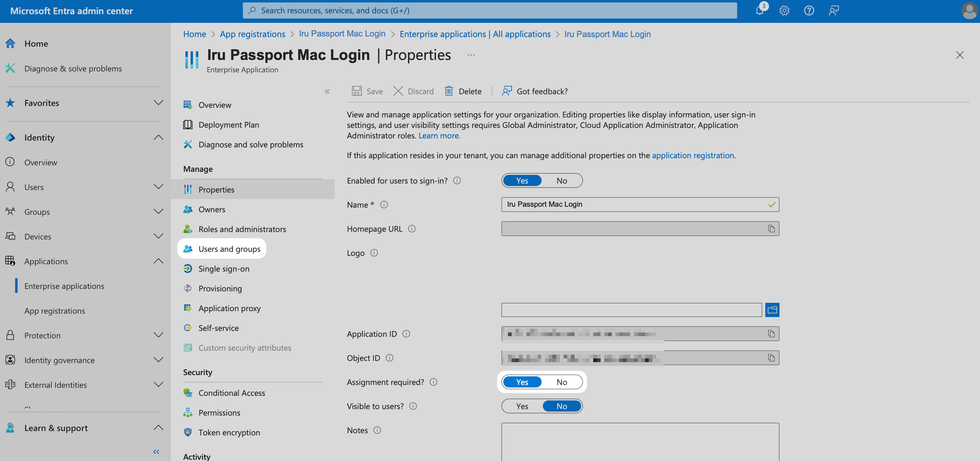Go to App registrations breadcrumb
The height and width of the screenshot is (461, 980).
(252, 34)
